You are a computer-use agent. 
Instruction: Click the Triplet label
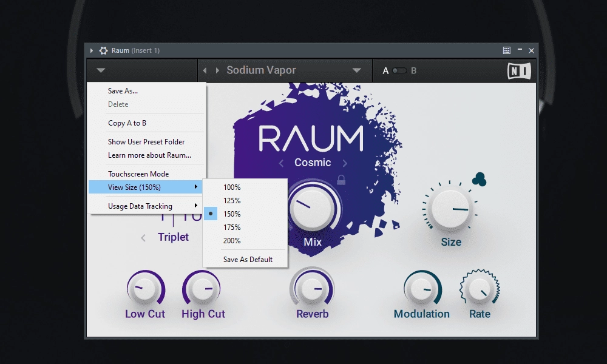(173, 237)
